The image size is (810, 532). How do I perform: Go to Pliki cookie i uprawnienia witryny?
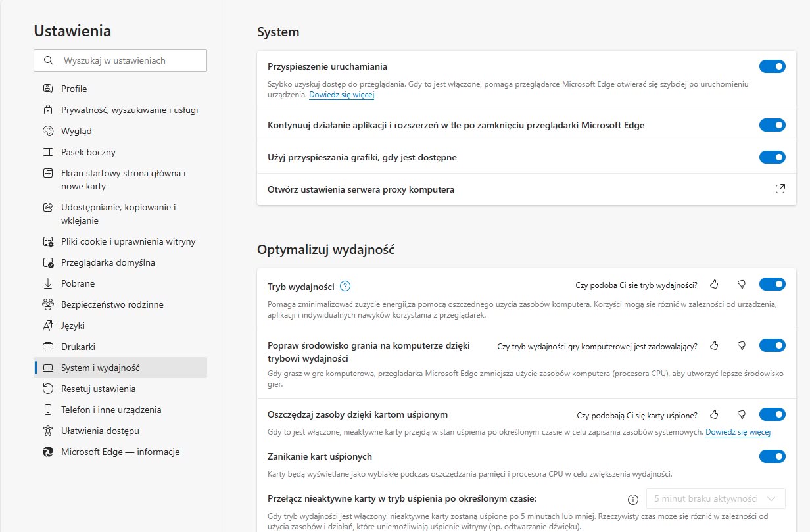pyautogui.click(x=128, y=241)
